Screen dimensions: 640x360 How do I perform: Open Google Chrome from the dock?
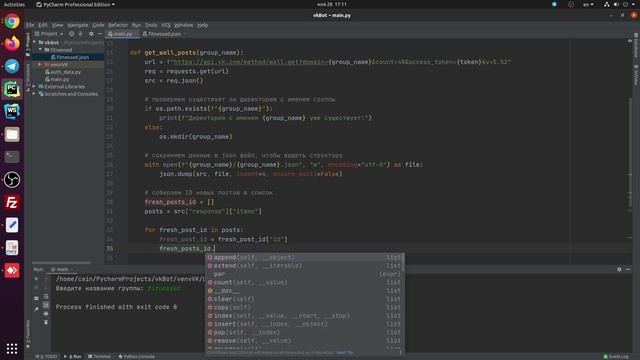[12, 21]
